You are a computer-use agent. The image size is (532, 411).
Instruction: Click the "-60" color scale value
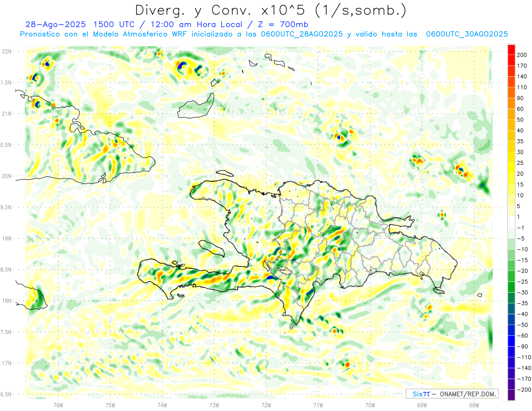523,336
